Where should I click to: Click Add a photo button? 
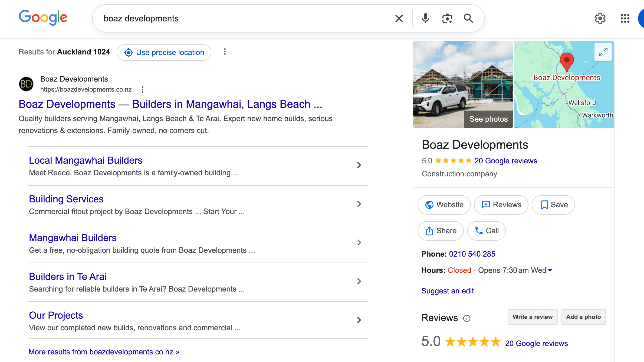(x=583, y=317)
